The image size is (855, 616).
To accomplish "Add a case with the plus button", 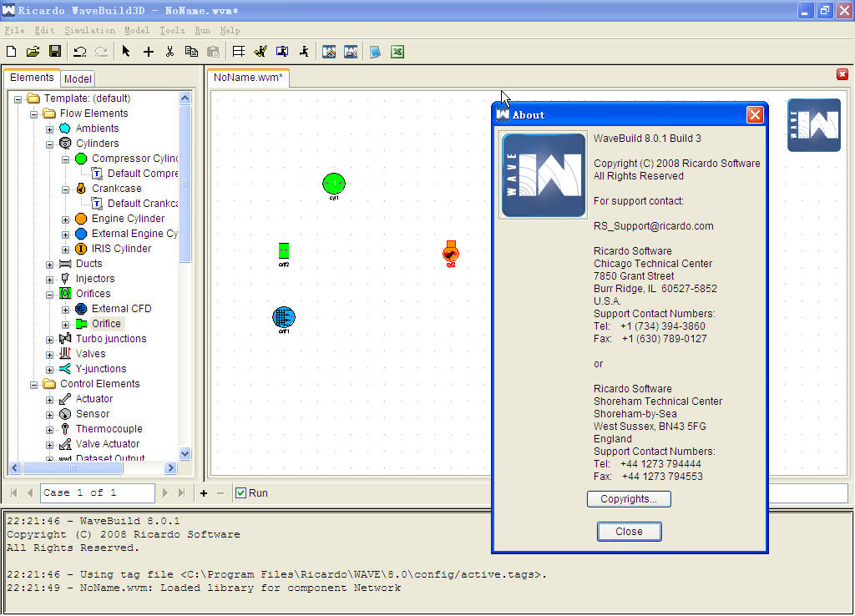I will (204, 492).
